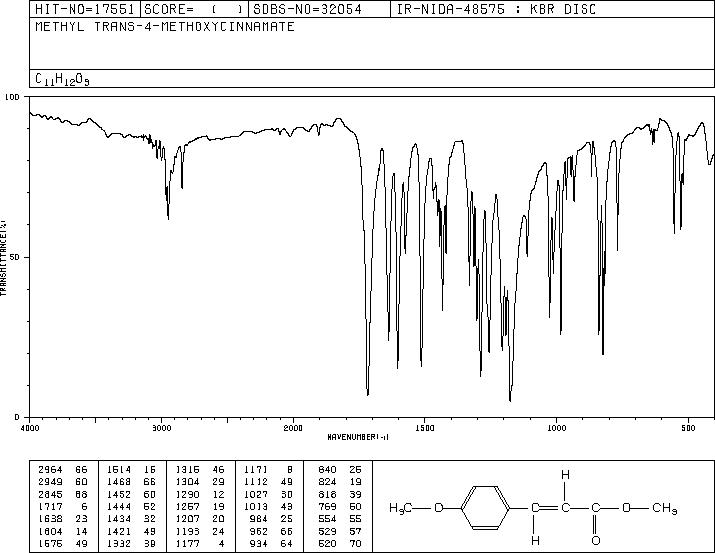Select peak table value 1444
Screen dimensions: 715x553
click(x=119, y=506)
